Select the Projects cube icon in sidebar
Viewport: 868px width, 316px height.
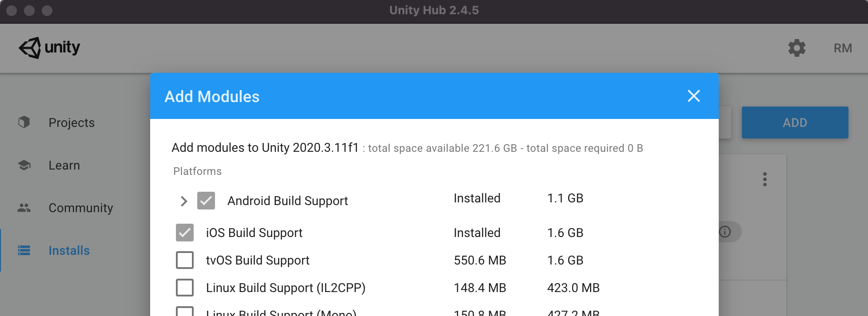click(x=24, y=122)
